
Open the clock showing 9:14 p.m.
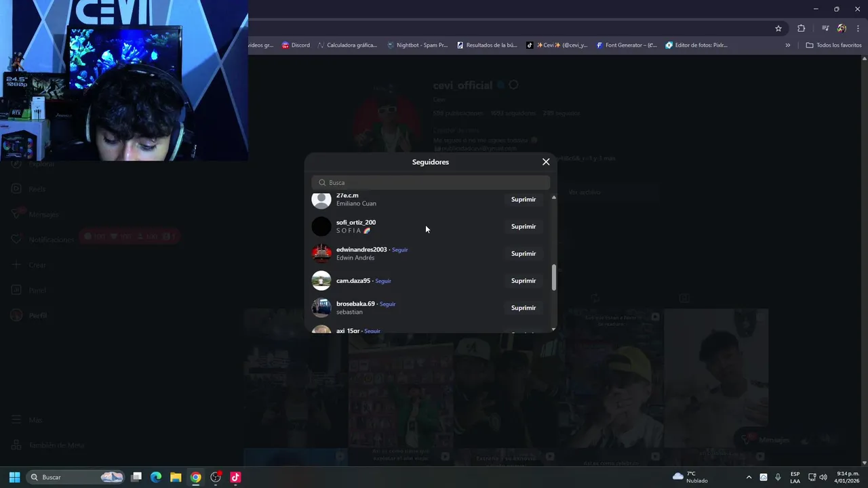848,477
